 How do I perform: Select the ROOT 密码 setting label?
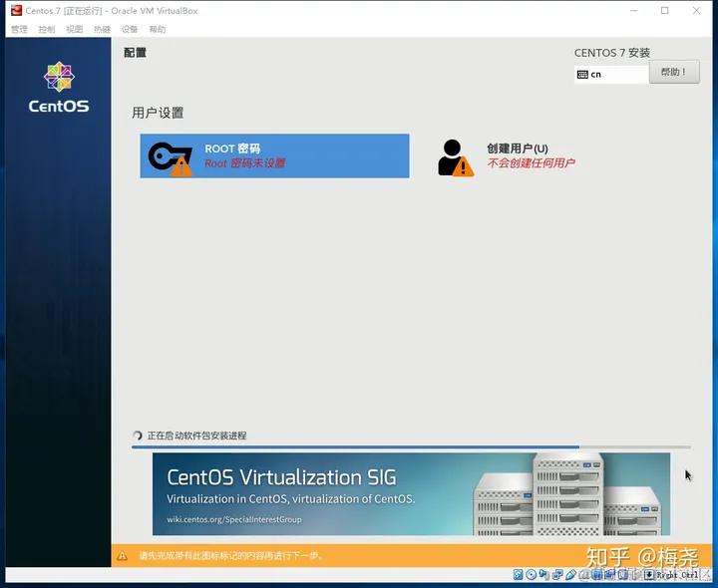pos(232,148)
